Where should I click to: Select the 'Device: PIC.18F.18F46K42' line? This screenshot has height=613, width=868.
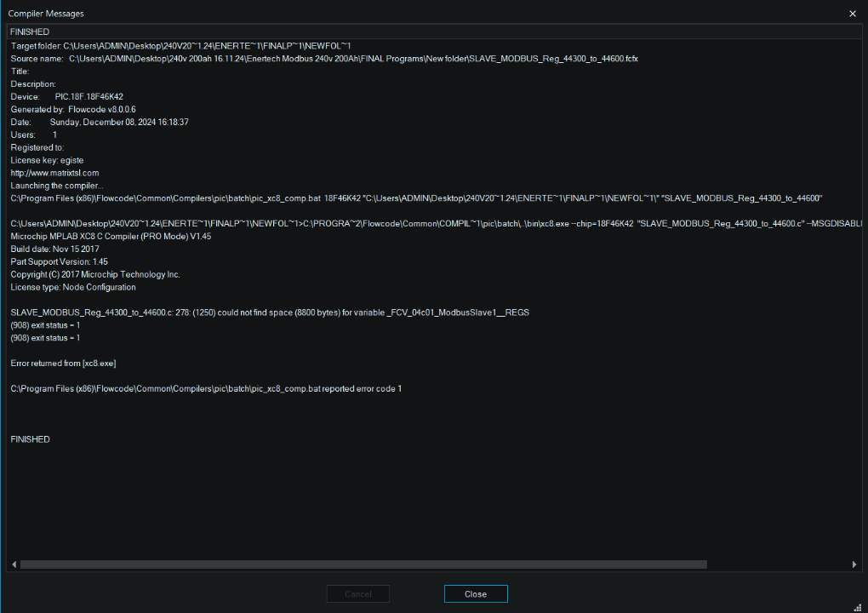click(67, 96)
